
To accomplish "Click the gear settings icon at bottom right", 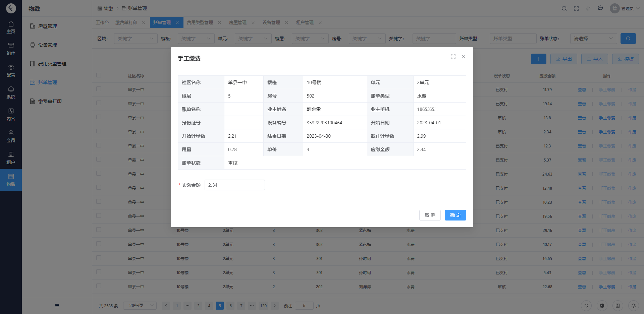I will pos(634,306).
